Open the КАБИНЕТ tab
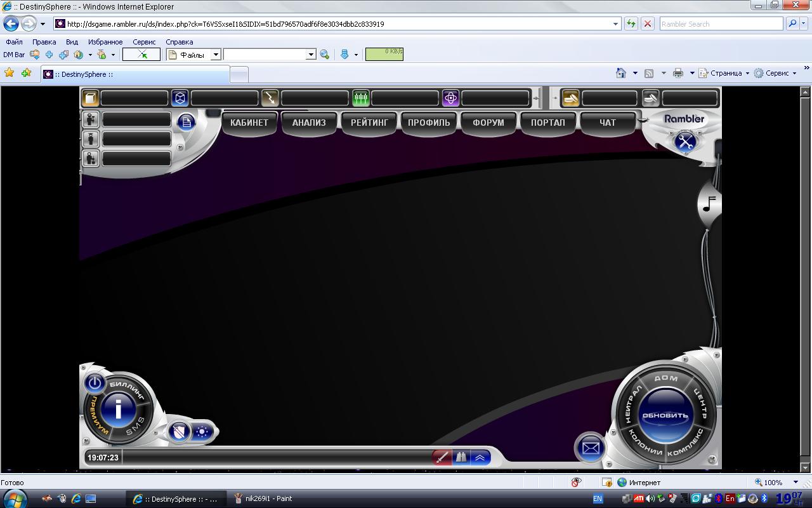Viewport: 812px width, 508px height. click(249, 123)
